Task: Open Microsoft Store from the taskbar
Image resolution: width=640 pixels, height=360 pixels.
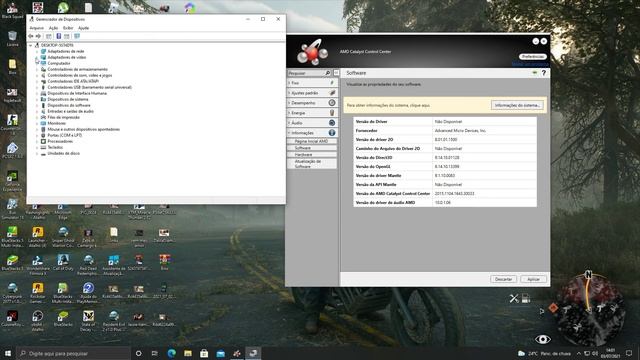Action: coord(204,353)
